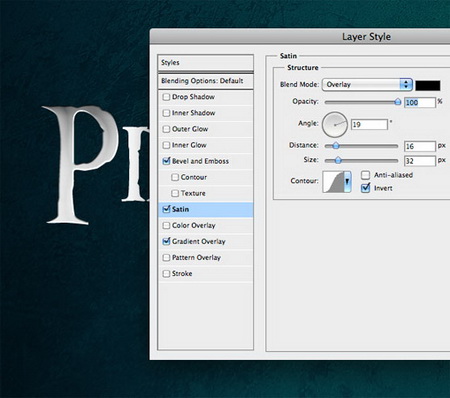Enable the Drop Shadow effect checkbox
Screen dimensions: 450x398
(166, 97)
